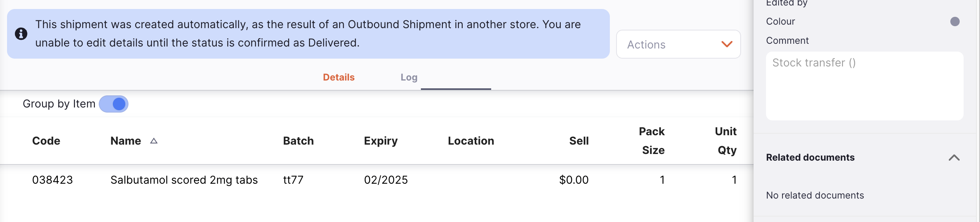Screen dimensions: 980x222
Task: Click the item code 038423 cell
Action: [x=52, y=180]
